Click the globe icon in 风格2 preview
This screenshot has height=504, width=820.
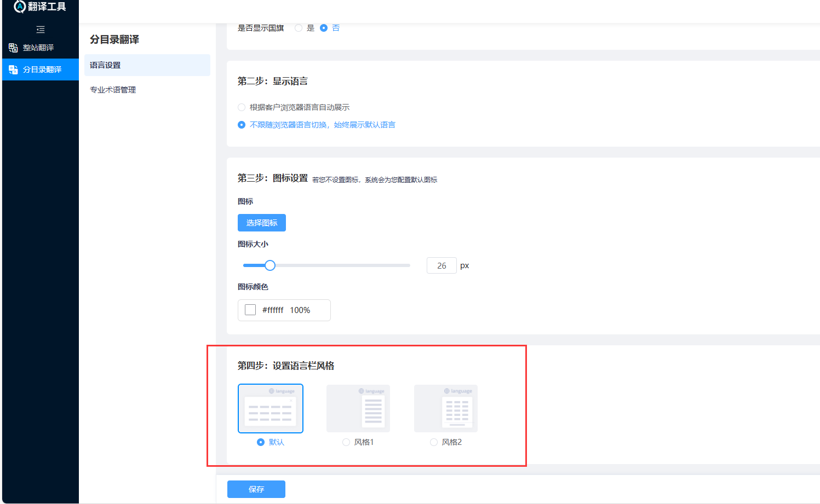tap(447, 390)
